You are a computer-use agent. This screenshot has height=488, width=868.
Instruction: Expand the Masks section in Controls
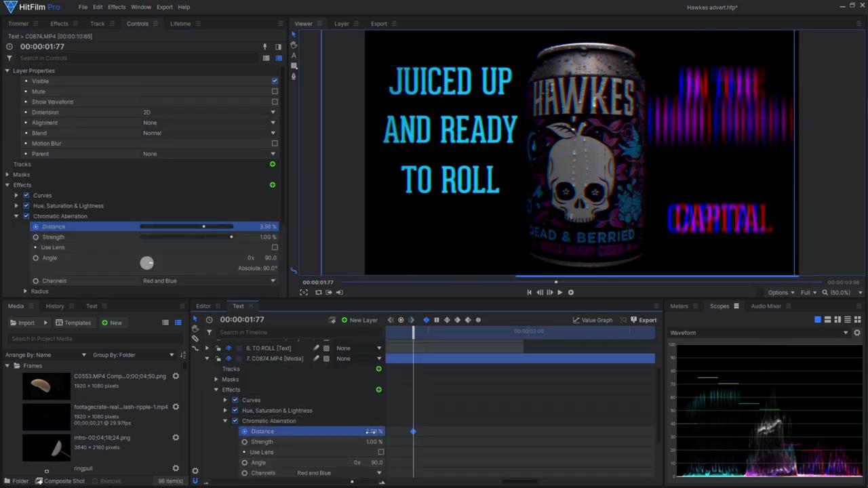[7, 175]
